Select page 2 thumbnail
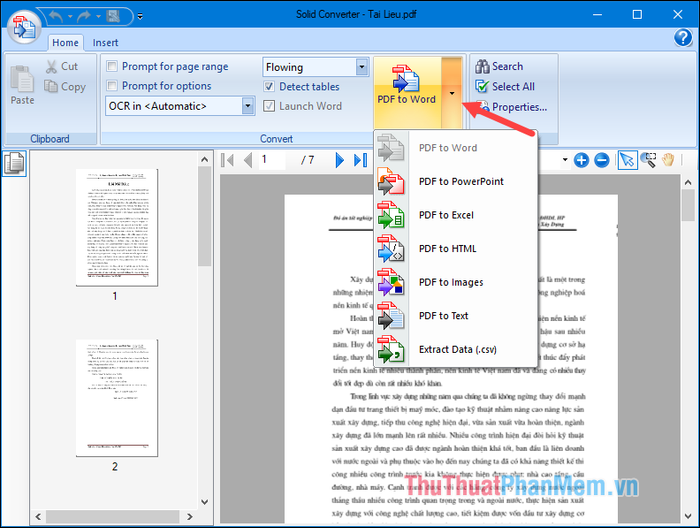Viewport: 700px width, 528px height. click(117, 398)
